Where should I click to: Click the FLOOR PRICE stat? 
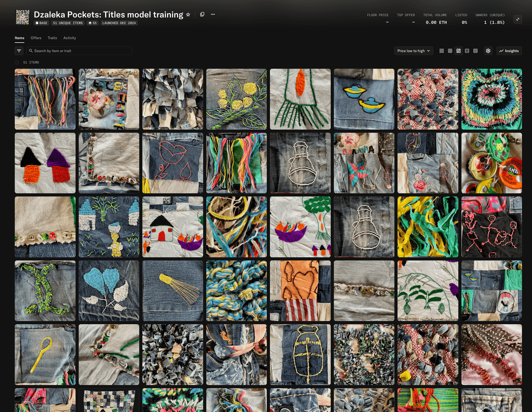[x=378, y=19]
